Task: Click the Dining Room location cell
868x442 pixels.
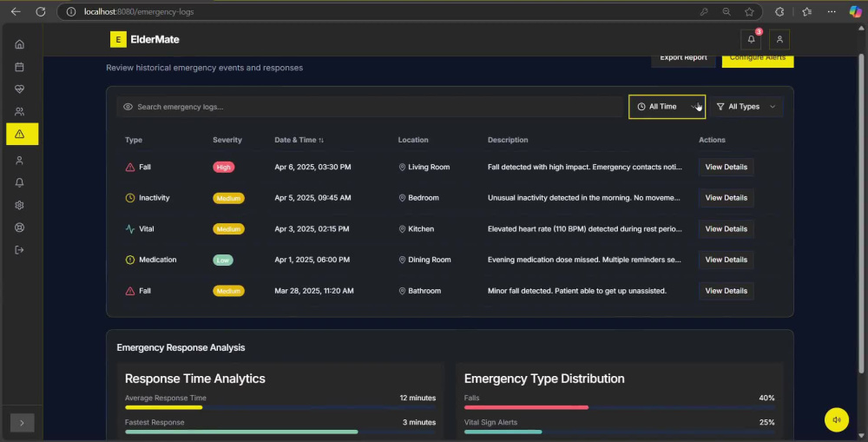Action: coord(424,260)
